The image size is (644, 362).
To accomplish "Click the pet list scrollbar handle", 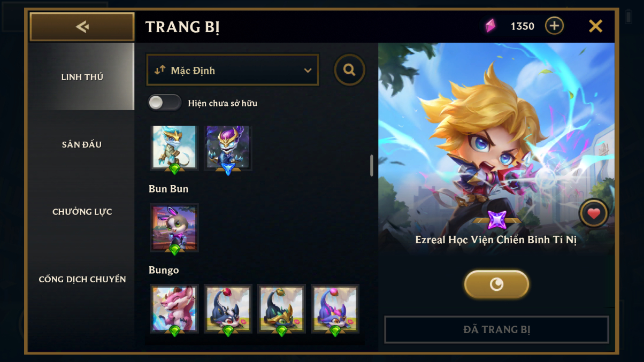I will [372, 166].
